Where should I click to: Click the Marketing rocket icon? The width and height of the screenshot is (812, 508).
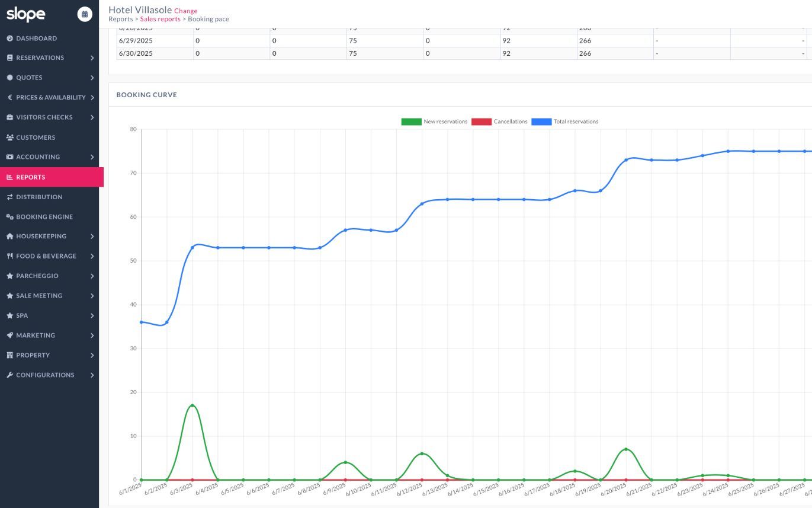click(9, 336)
